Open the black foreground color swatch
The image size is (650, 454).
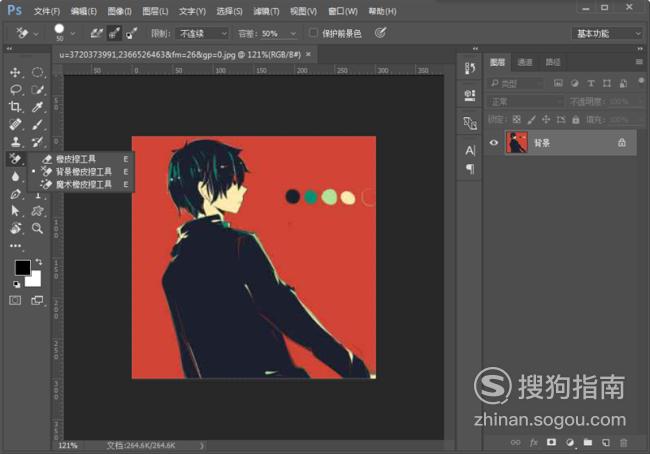coord(22,267)
